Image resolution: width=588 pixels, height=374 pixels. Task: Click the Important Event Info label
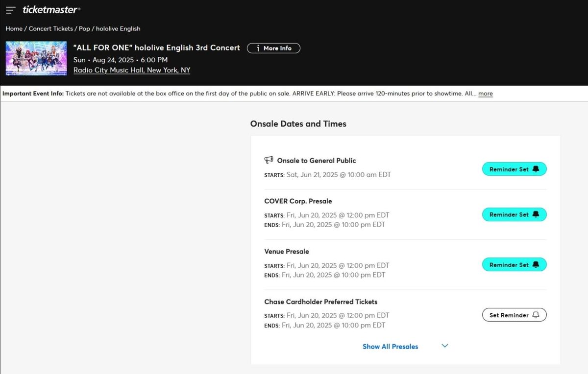tap(33, 93)
